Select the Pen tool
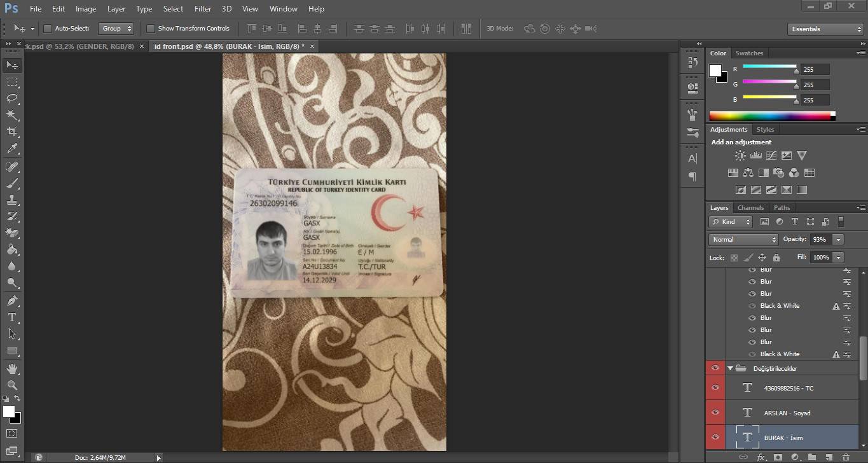 click(12, 301)
